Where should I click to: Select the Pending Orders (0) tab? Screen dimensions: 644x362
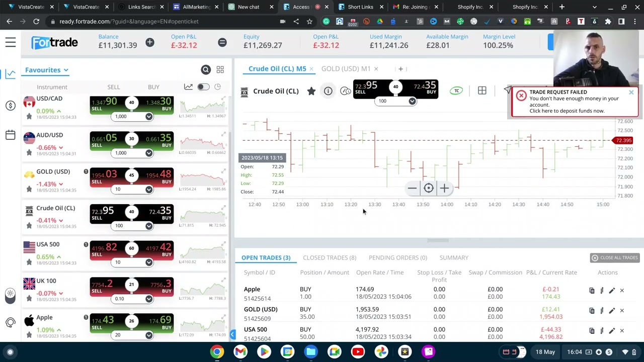click(x=397, y=257)
